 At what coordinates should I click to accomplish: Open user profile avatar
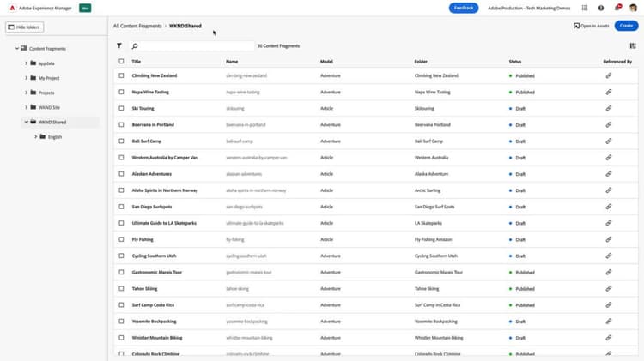(x=633, y=8)
